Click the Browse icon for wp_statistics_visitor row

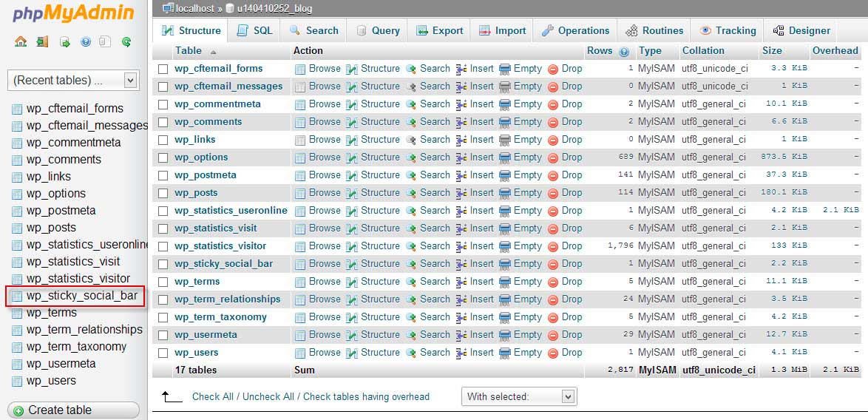click(300, 246)
